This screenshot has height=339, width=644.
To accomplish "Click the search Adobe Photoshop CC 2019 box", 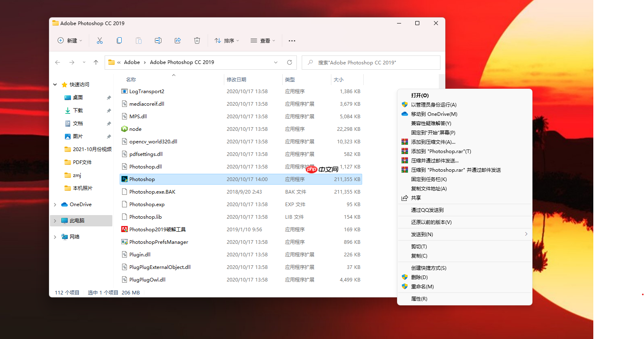I will tap(371, 62).
